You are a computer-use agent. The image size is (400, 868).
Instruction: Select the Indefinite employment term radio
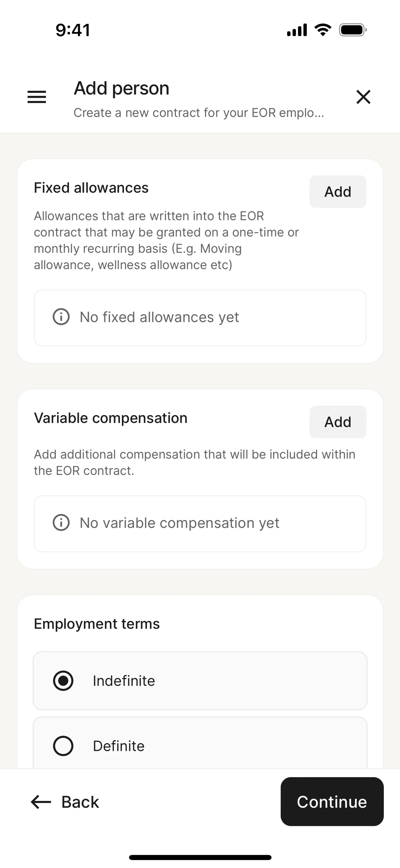(x=63, y=681)
